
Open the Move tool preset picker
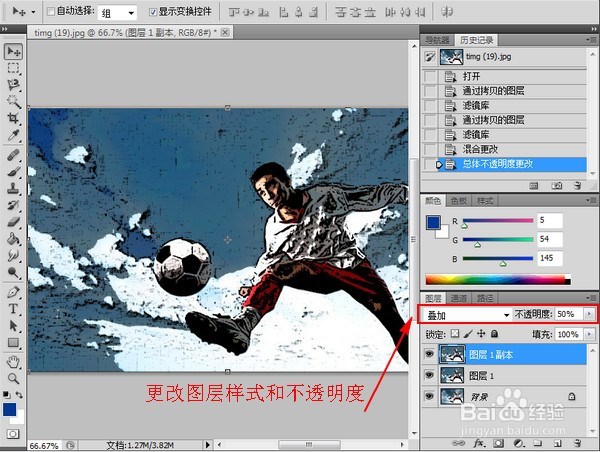point(33,12)
